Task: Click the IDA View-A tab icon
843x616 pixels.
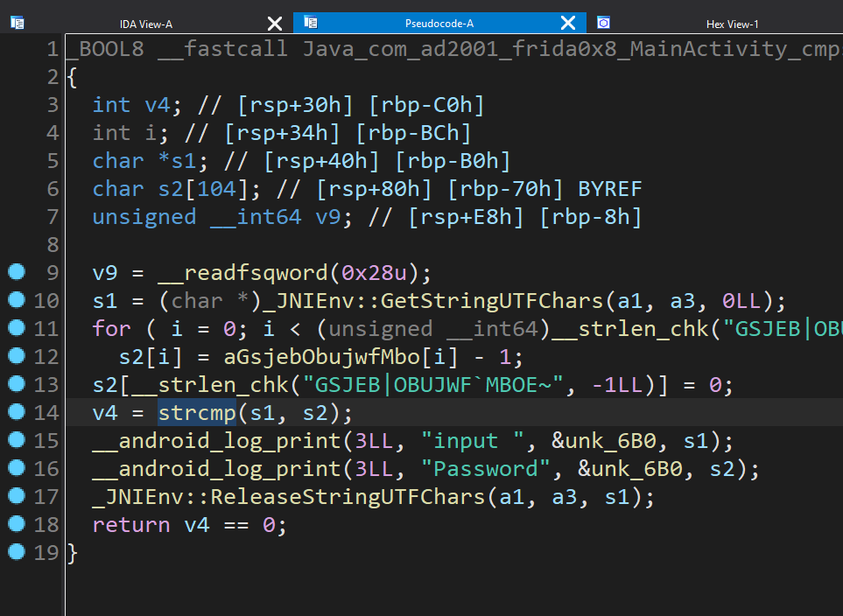Action: click(18, 23)
